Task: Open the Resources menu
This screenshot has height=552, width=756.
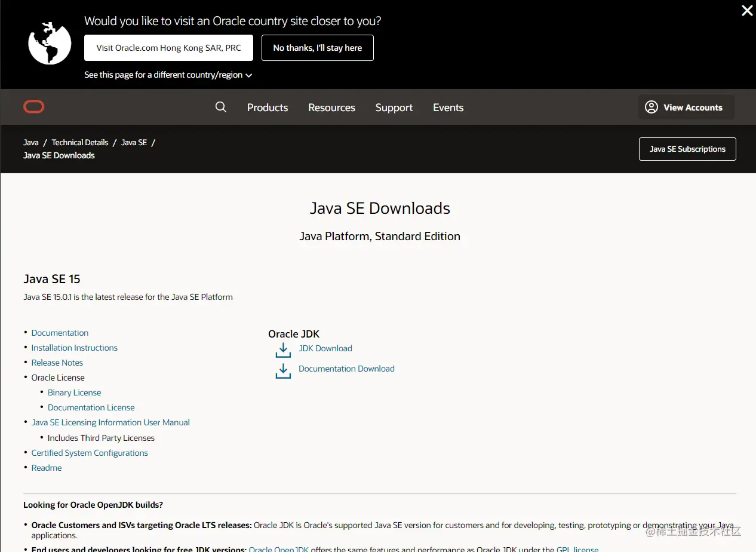Action: [331, 108]
